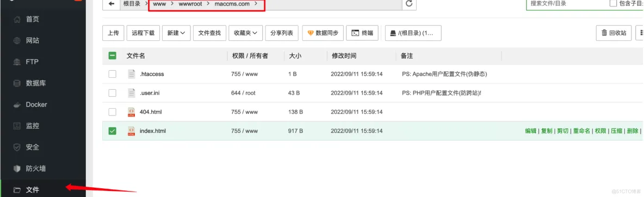
Task: Click the 文件 folder icon
Action: (17, 190)
